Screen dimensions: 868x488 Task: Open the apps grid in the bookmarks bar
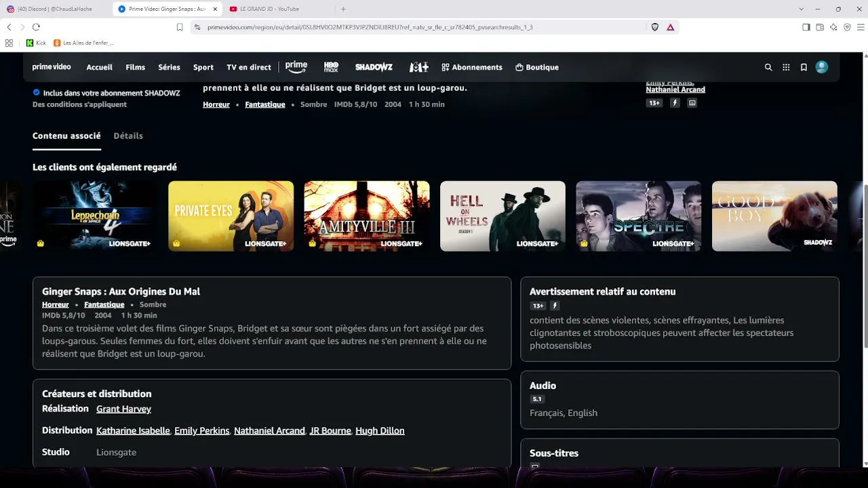pos(9,43)
